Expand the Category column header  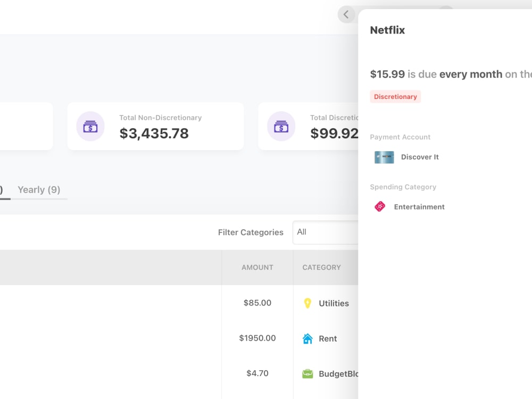pos(321,268)
